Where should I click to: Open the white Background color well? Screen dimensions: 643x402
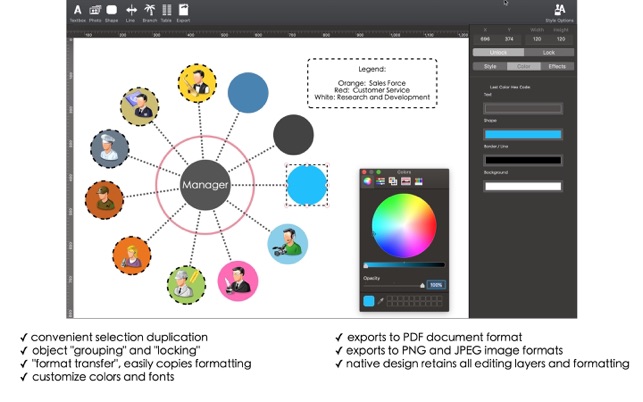click(x=523, y=186)
